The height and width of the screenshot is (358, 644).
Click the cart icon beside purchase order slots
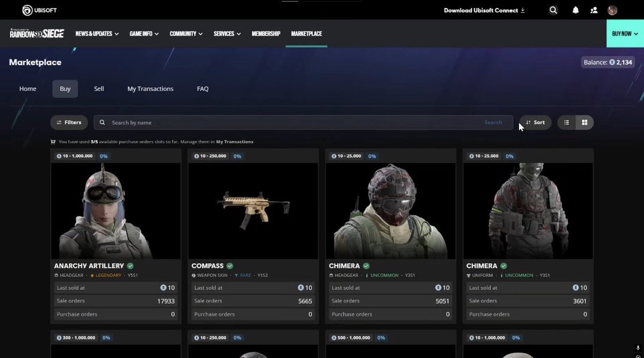click(53, 142)
